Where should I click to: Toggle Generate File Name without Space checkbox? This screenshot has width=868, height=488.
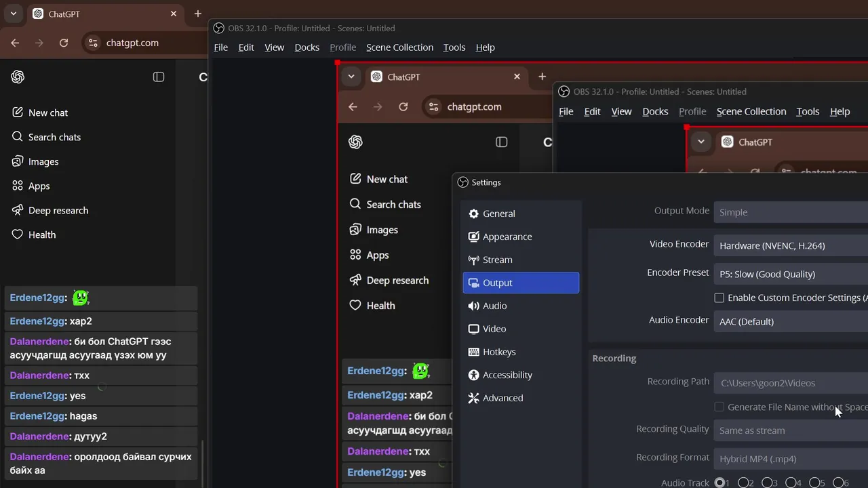pos(719,407)
